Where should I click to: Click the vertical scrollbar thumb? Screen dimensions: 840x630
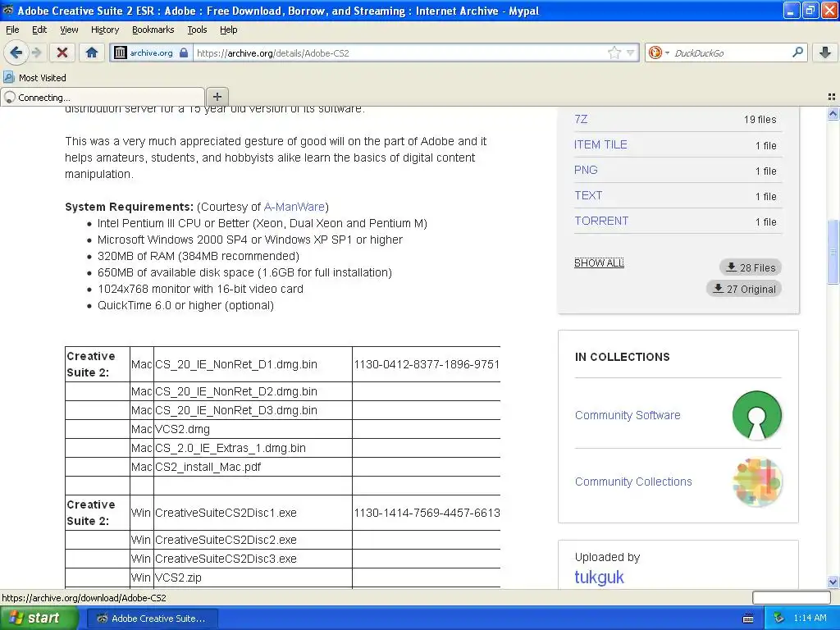(x=833, y=252)
